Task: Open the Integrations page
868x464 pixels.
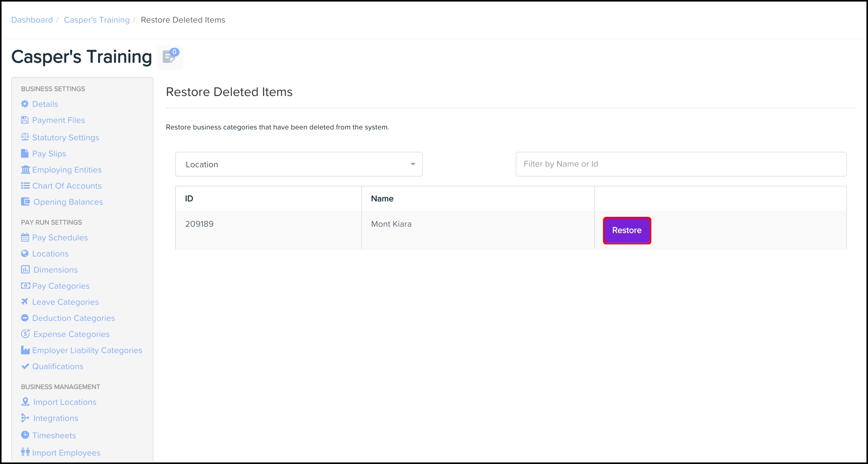Action: coord(56,418)
